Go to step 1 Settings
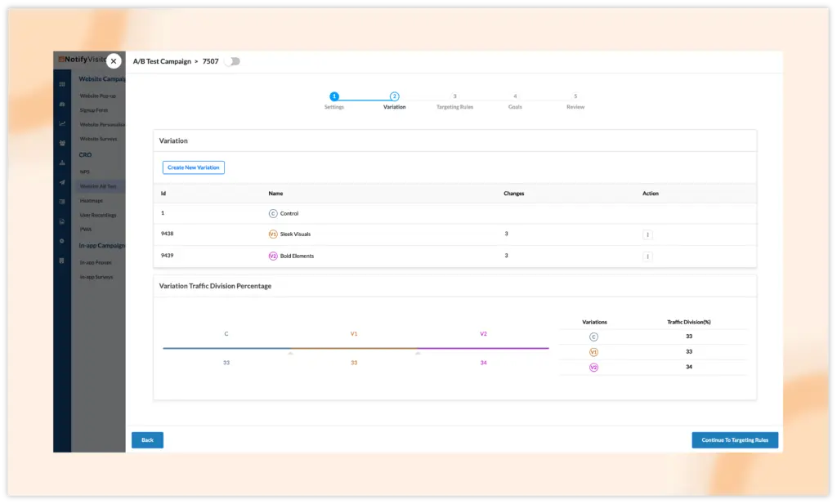This screenshot has height=504, width=837. click(x=334, y=96)
